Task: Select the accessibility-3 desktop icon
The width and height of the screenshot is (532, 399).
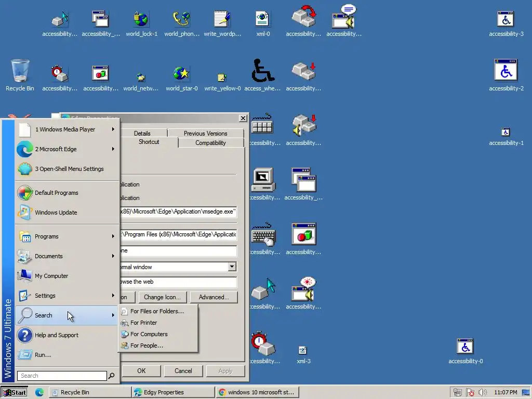Action: coord(506,24)
